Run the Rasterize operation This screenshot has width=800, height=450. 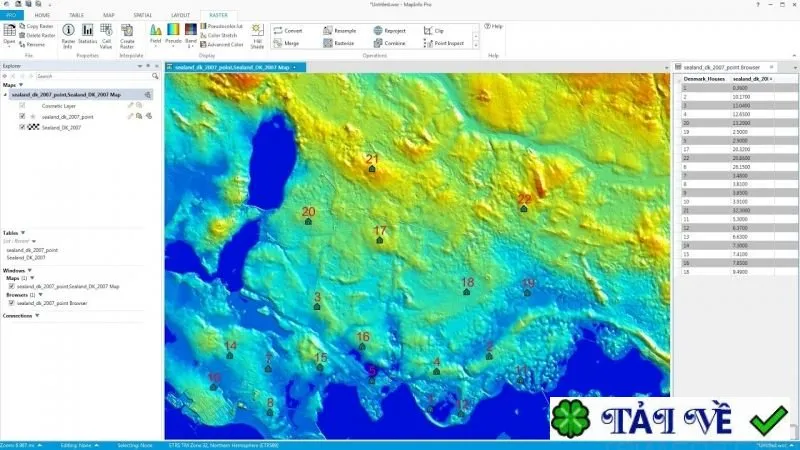click(x=339, y=43)
